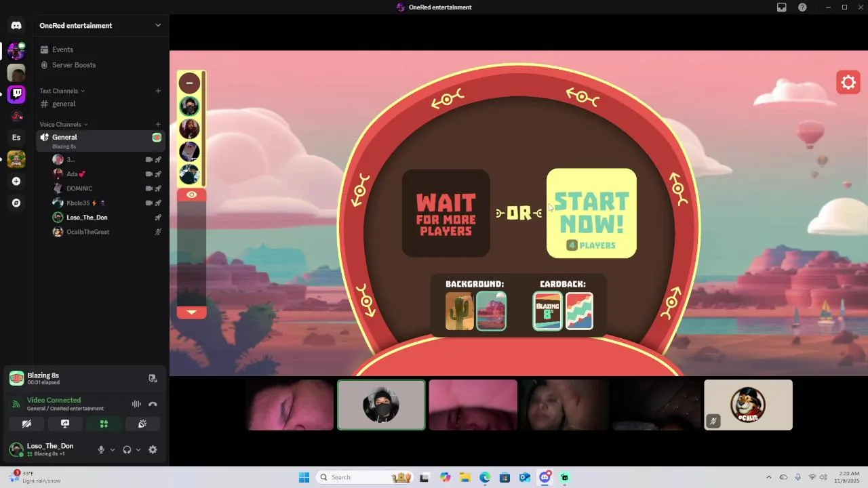Start screen share button
868x488 pixels.
click(65, 424)
